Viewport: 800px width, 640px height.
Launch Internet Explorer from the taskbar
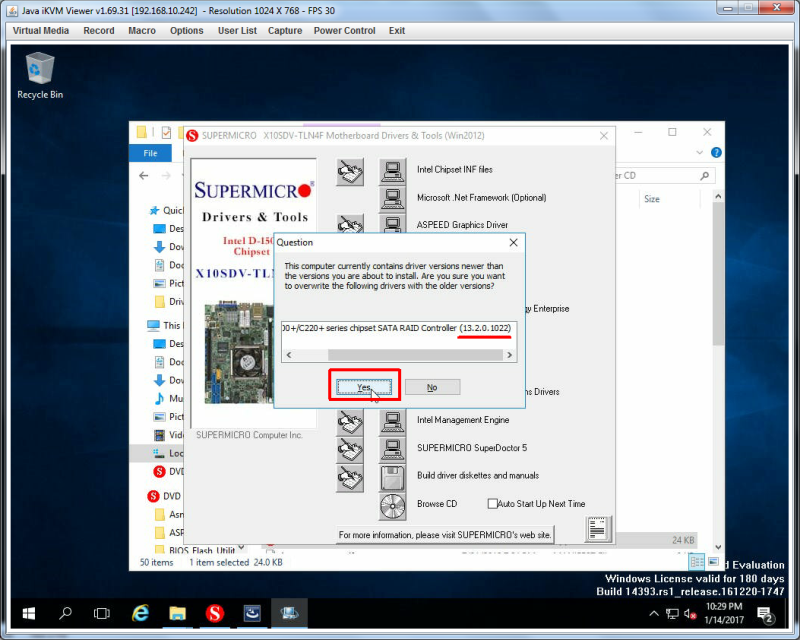(x=140, y=613)
